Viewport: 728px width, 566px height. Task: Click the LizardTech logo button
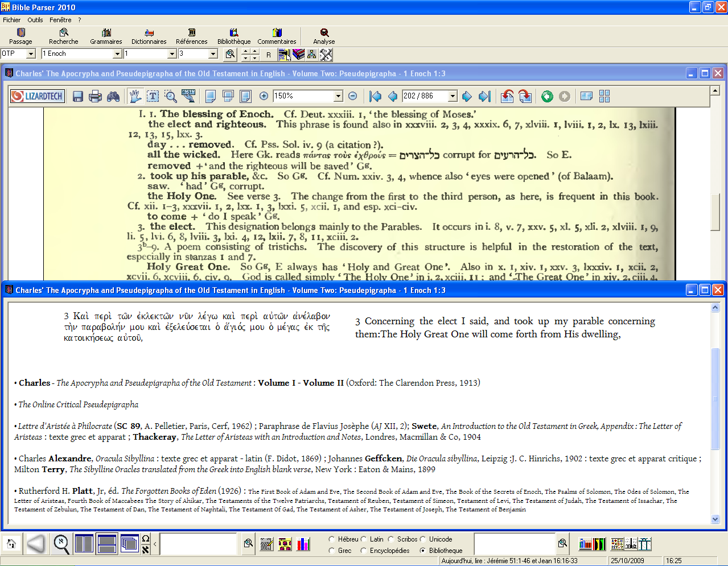pyautogui.click(x=38, y=96)
